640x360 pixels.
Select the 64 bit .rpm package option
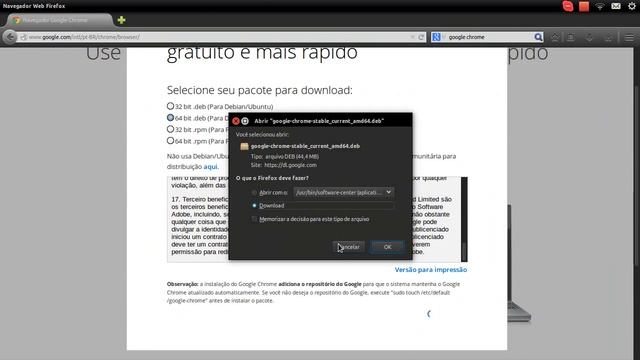click(170, 140)
